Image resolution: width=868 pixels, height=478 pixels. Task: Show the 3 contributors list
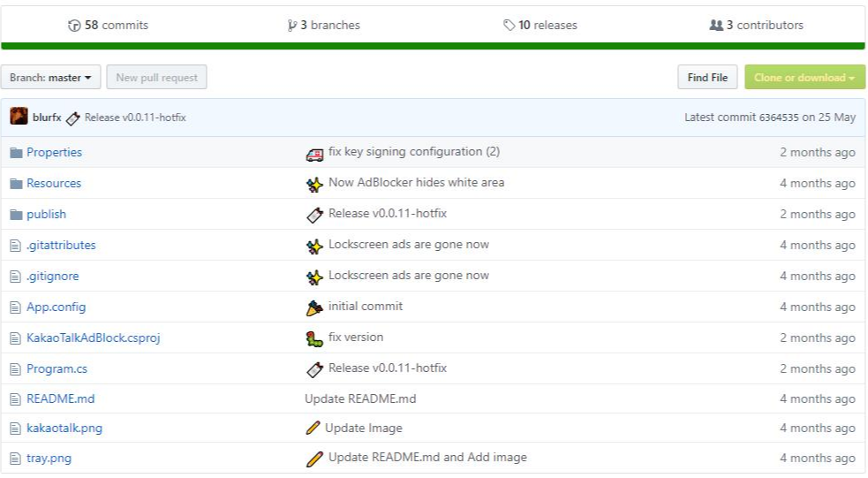(x=756, y=25)
